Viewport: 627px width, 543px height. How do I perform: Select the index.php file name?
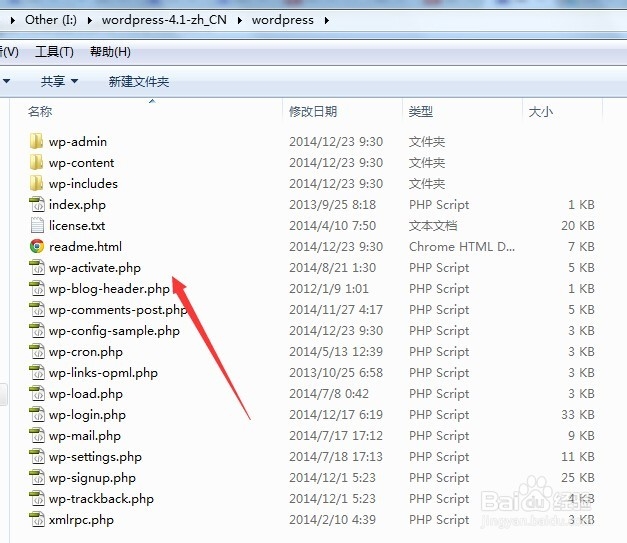tap(77, 205)
